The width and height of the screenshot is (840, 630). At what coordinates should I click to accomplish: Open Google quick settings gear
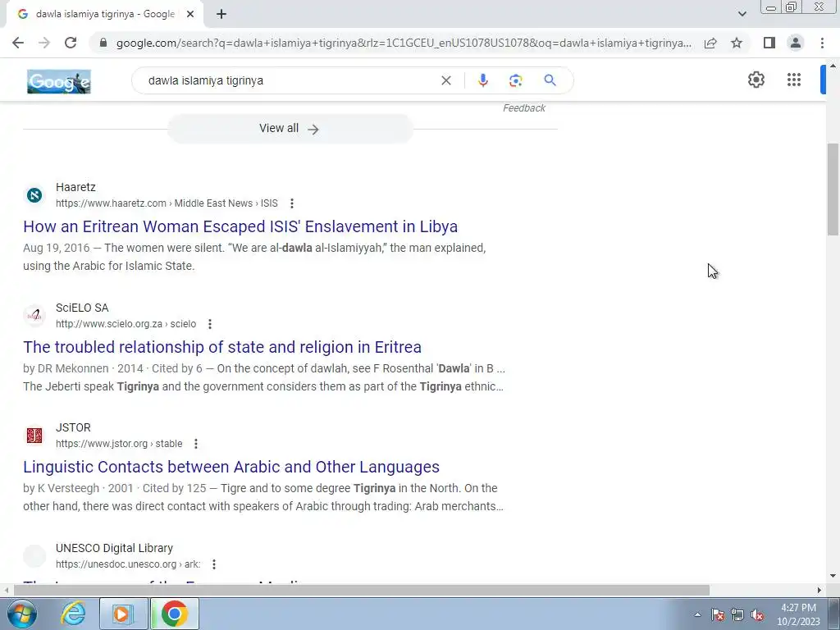[x=756, y=80]
